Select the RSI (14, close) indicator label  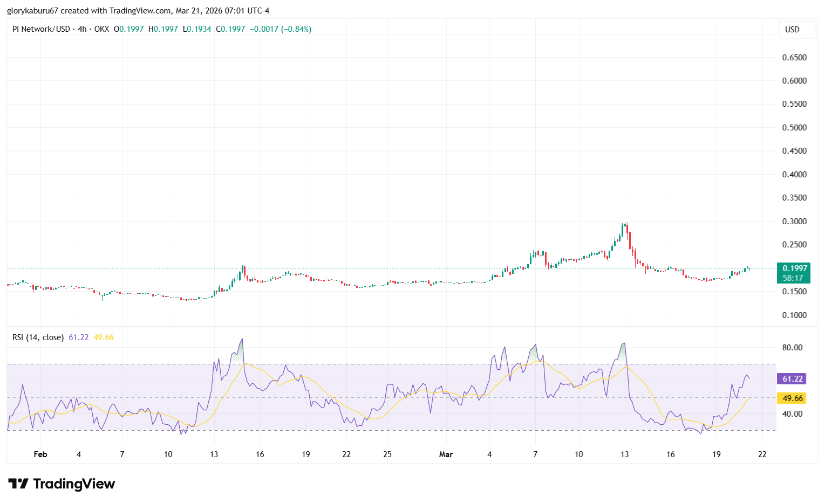pyautogui.click(x=38, y=337)
